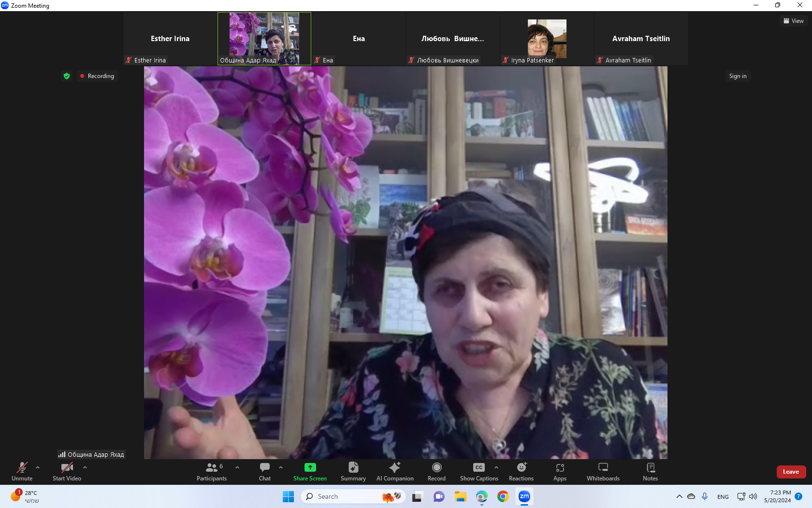Click the Share Screen icon
The image size is (812, 508).
(x=310, y=467)
